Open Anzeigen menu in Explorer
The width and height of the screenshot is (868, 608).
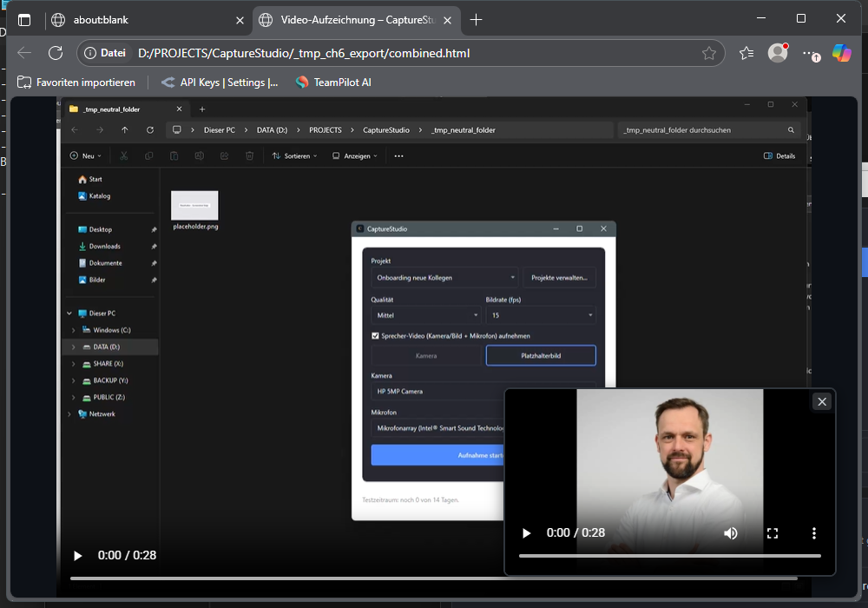tap(355, 156)
